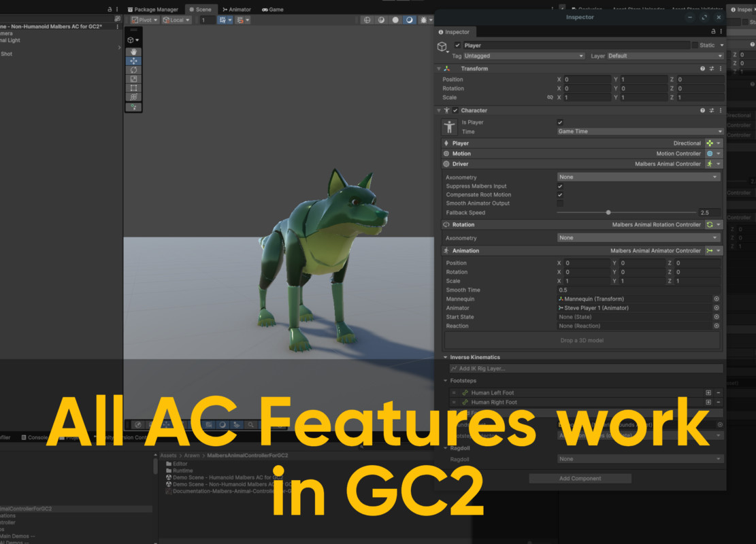
Task: Switch to the Animator tab
Action: pyautogui.click(x=236, y=9)
